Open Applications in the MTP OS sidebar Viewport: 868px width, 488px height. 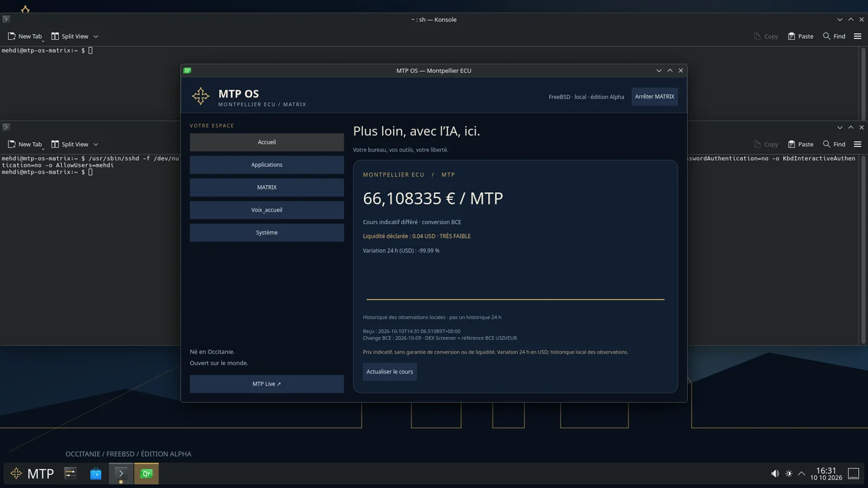(266, 164)
